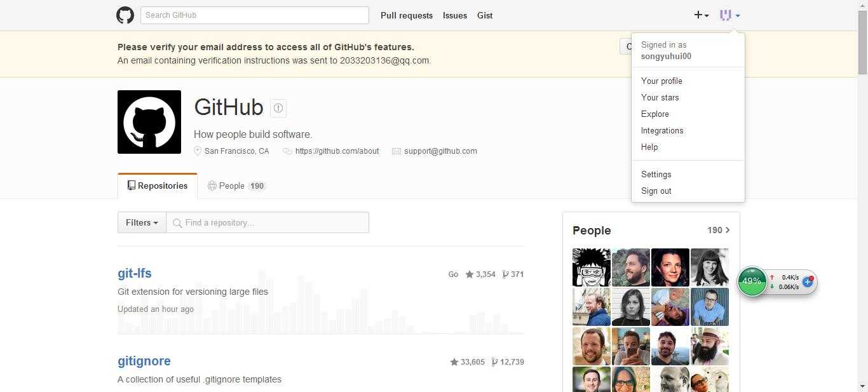Click the page vertical scrollbar thumb

(862, 43)
